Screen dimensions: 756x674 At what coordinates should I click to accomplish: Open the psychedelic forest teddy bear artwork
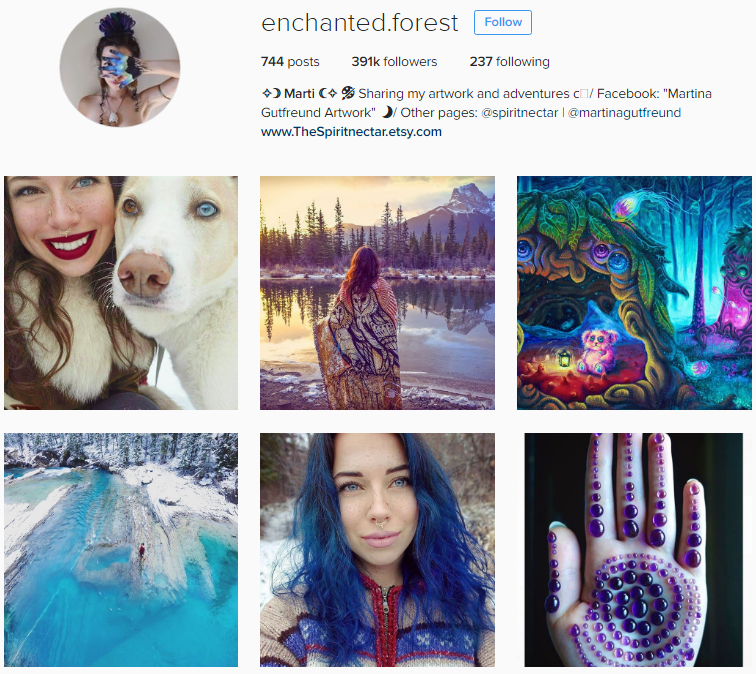(634, 293)
